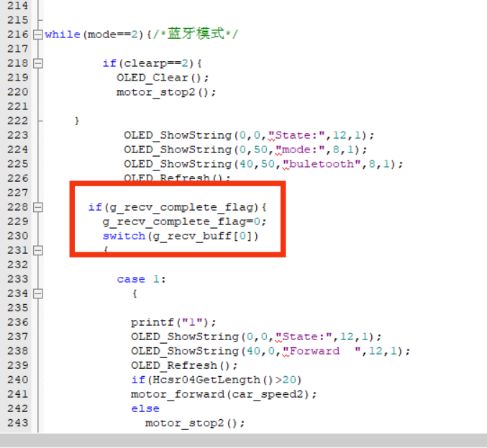
Task: Click g_recv_complete_flag=0; on line 229
Action: [x=184, y=221]
